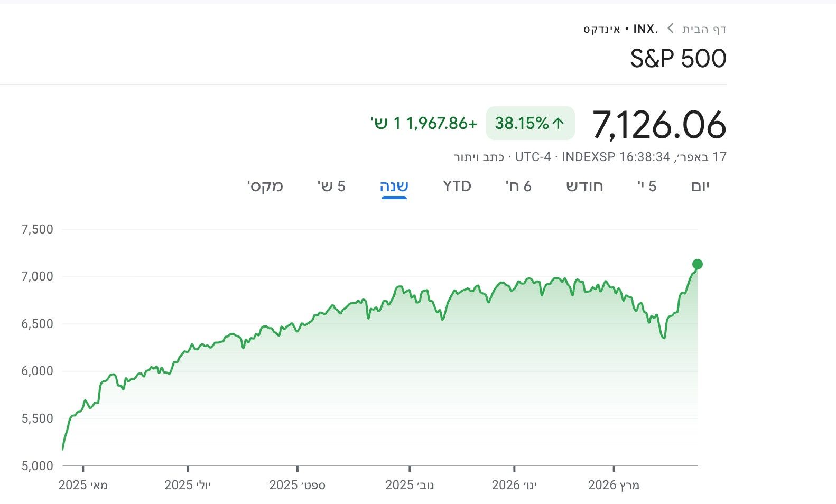This screenshot has height=504, width=836.
Task: Select the מקס' maximum range tab
Action: [265, 186]
